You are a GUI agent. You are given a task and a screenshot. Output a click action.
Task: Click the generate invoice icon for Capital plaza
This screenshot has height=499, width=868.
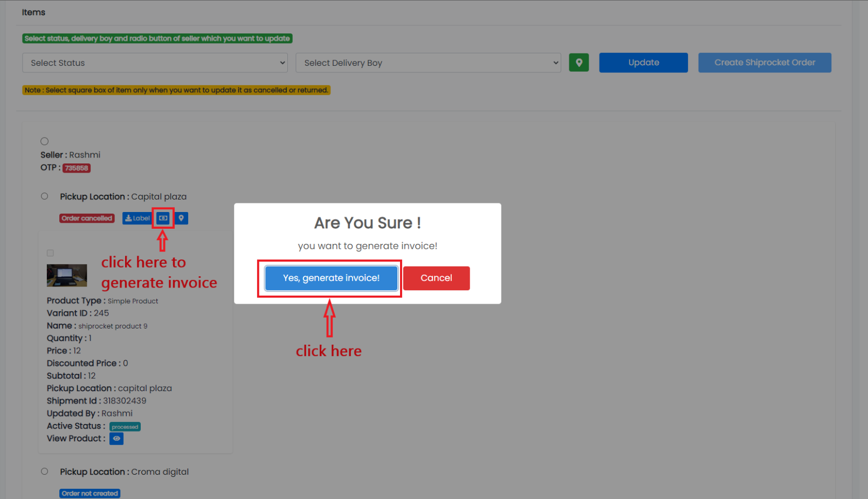[x=163, y=218]
